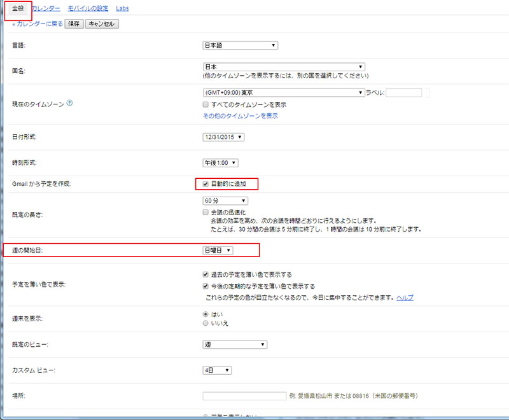The image size is (509, 420).
Task: Open the 週の開始日 dropdown showing 日曜日
Action: (218, 250)
